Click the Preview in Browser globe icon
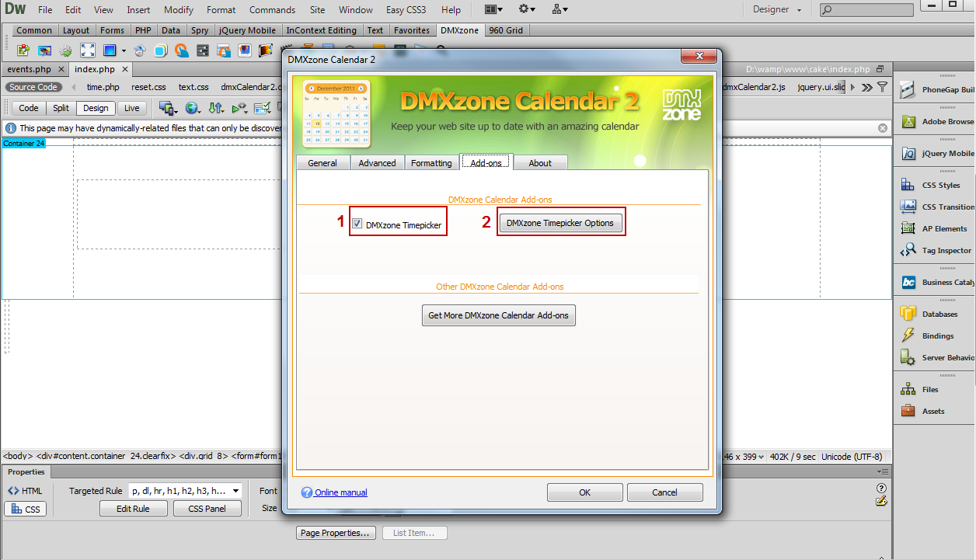 tap(191, 108)
